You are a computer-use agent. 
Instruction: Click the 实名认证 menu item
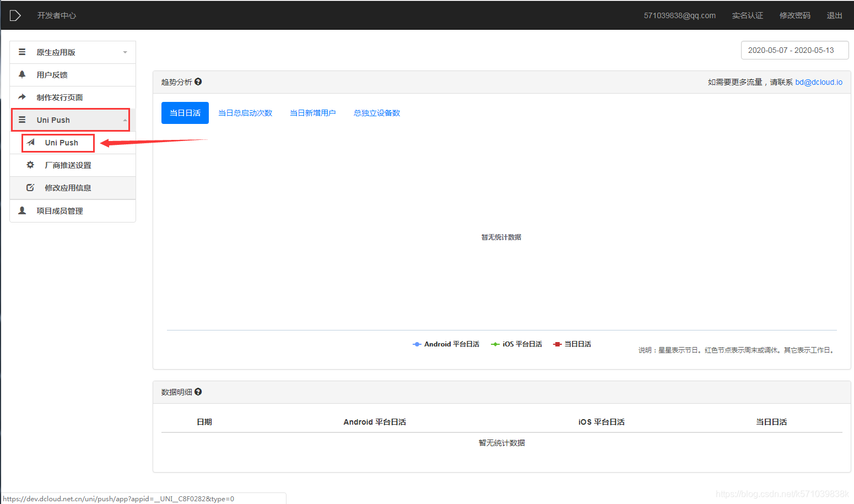pos(748,15)
